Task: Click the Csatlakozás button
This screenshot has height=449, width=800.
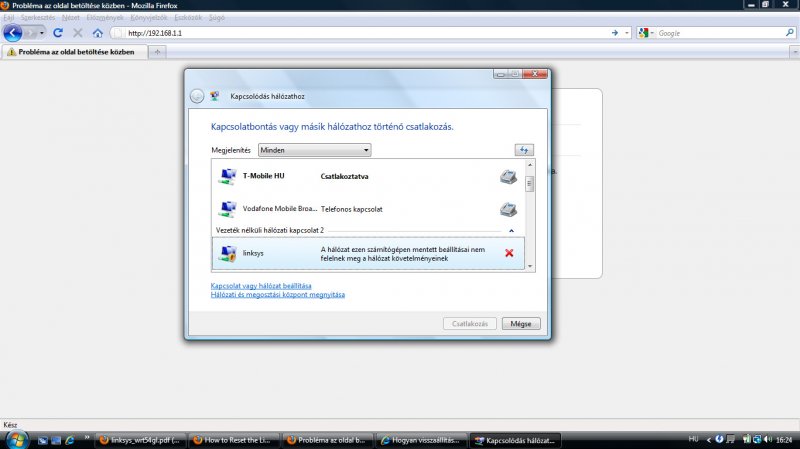Action: 469,323
